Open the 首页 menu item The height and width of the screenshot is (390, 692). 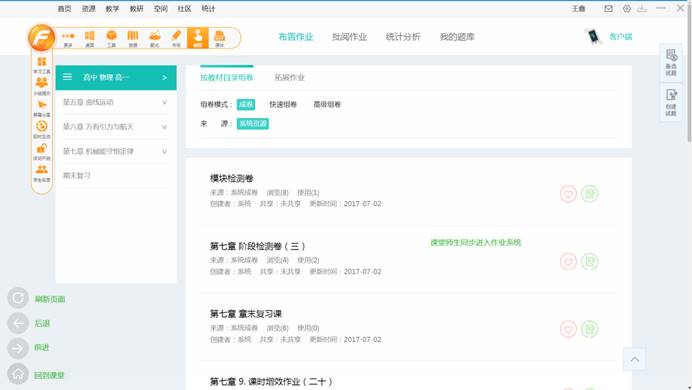[x=64, y=8]
